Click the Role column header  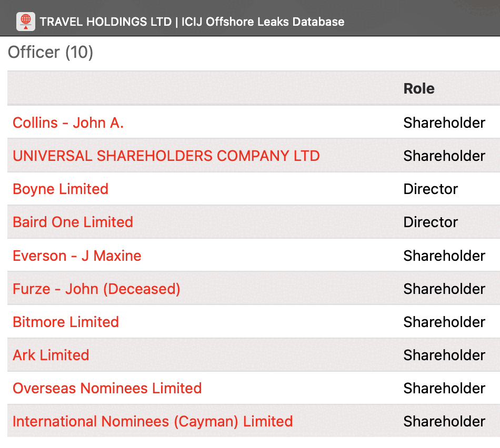[x=419, y=88]
